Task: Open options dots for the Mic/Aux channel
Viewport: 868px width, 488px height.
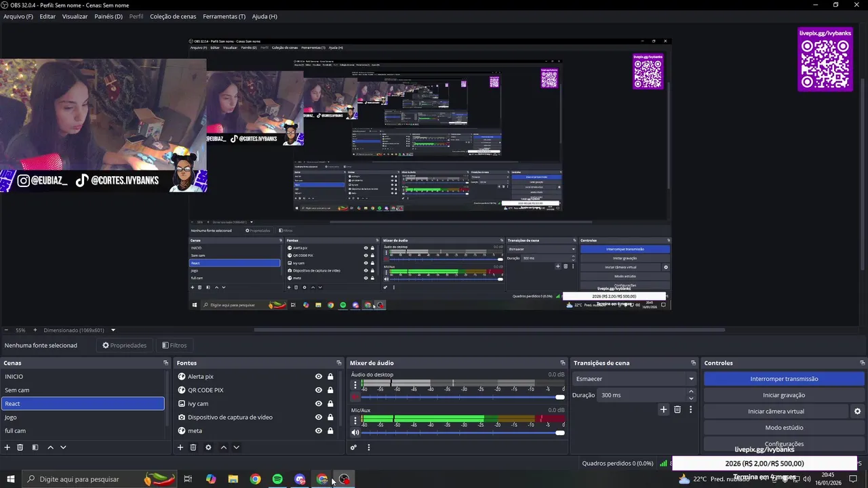Action: [355, 420]
